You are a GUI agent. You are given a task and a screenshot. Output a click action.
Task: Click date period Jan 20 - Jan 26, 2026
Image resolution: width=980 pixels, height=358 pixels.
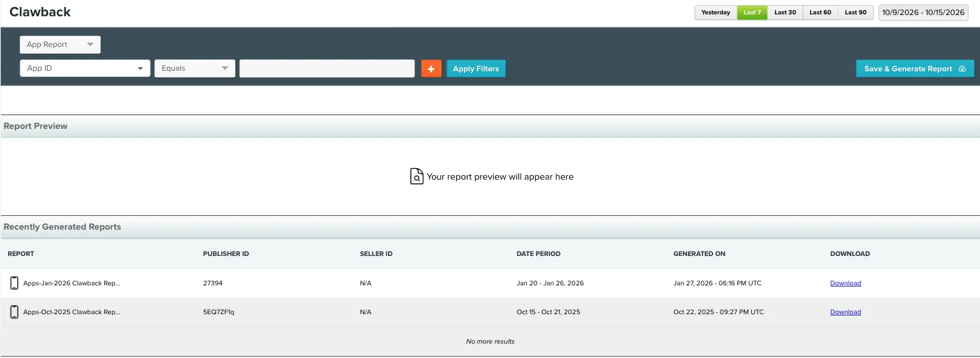point(550,284)
